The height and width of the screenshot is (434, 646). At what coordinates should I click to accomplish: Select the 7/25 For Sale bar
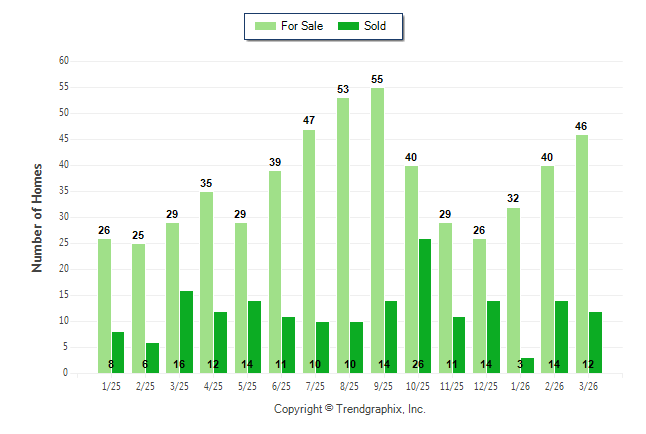tap(309, 251)
